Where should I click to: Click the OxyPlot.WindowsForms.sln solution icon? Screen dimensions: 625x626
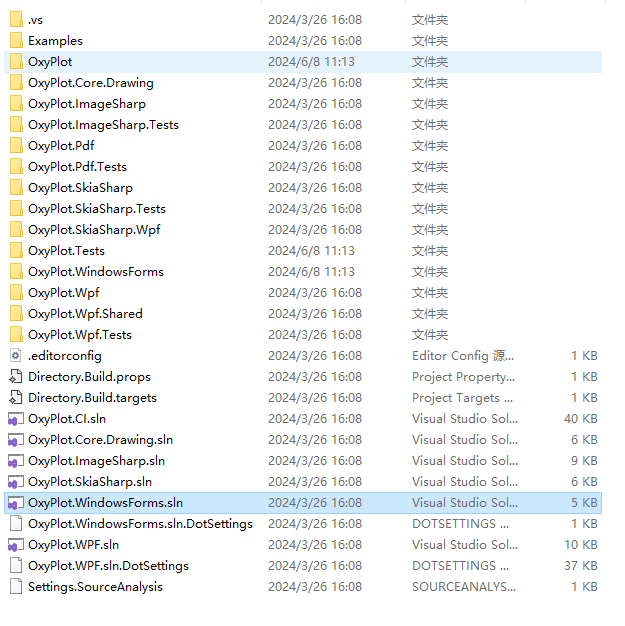[x=16, y=503]
